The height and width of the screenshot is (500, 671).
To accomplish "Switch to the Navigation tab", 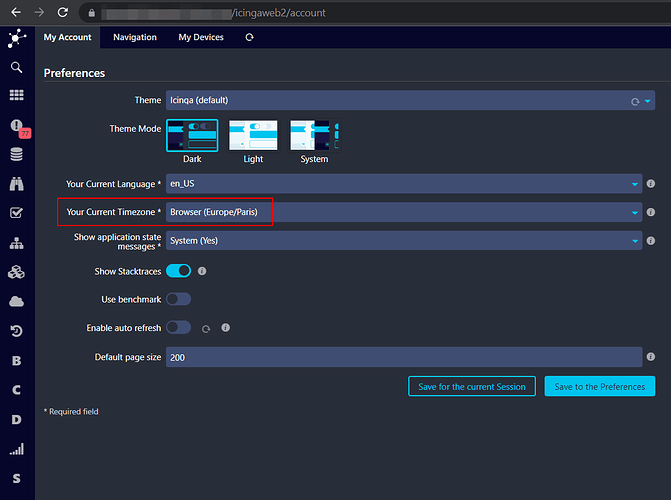I will [x=135, y=37].
